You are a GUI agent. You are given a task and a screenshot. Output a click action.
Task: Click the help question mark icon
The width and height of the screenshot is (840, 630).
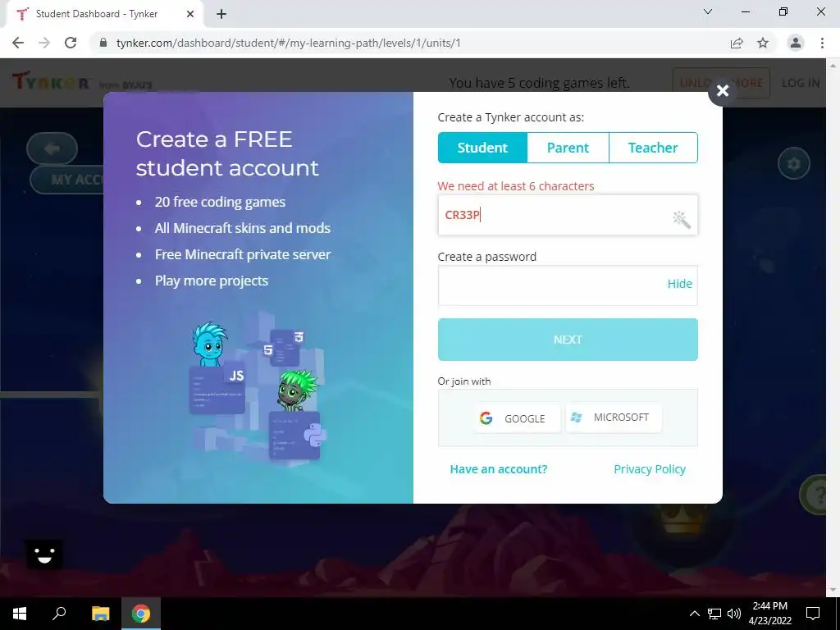[816, 495]
